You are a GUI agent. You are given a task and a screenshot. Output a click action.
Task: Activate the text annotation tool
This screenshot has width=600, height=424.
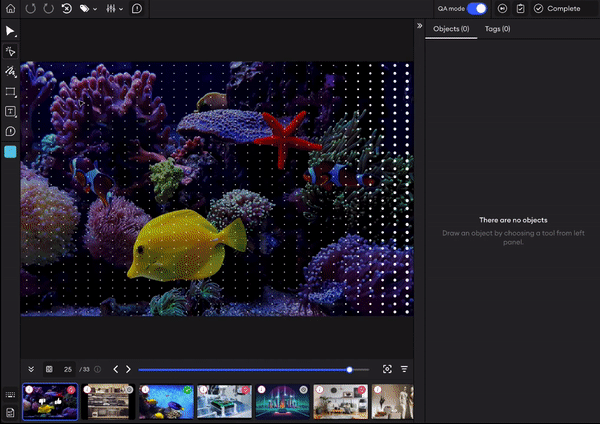(x=10, y=111)
